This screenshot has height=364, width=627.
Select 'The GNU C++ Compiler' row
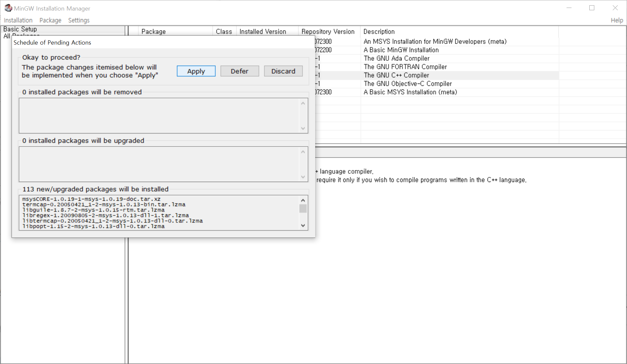pos(437,75)
